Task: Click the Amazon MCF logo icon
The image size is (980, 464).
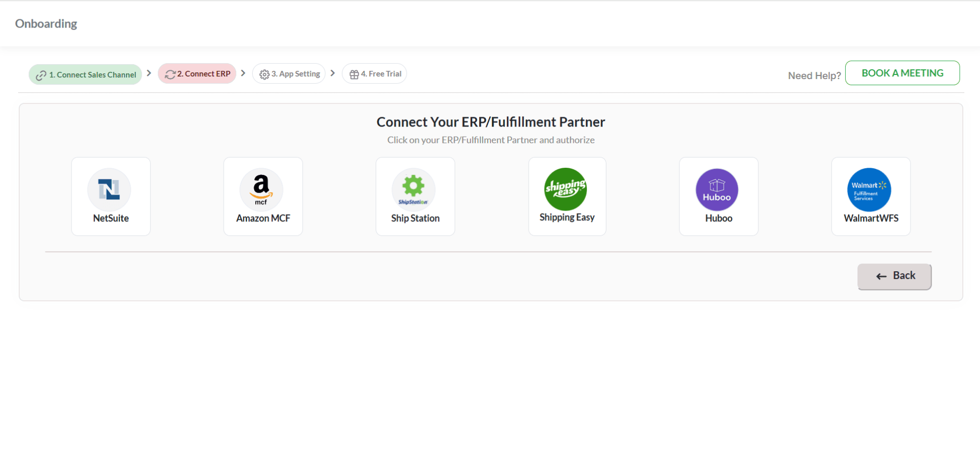Action: point(261,189)
